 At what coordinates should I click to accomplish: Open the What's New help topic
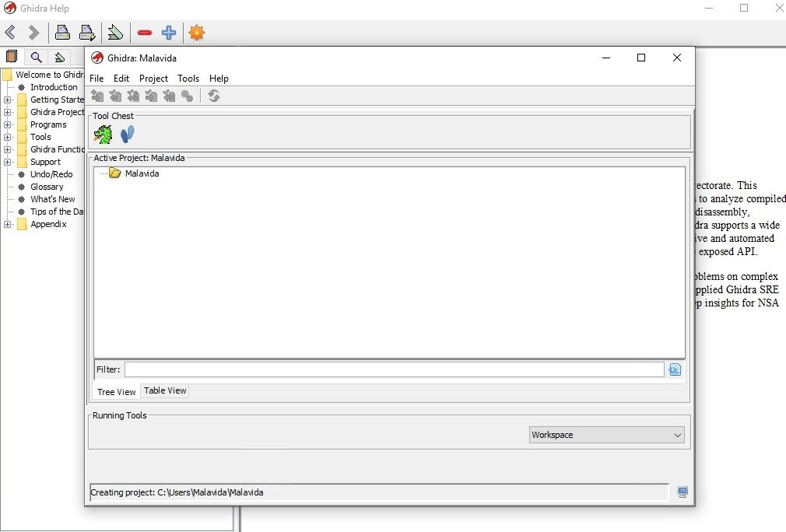(53, 199)
